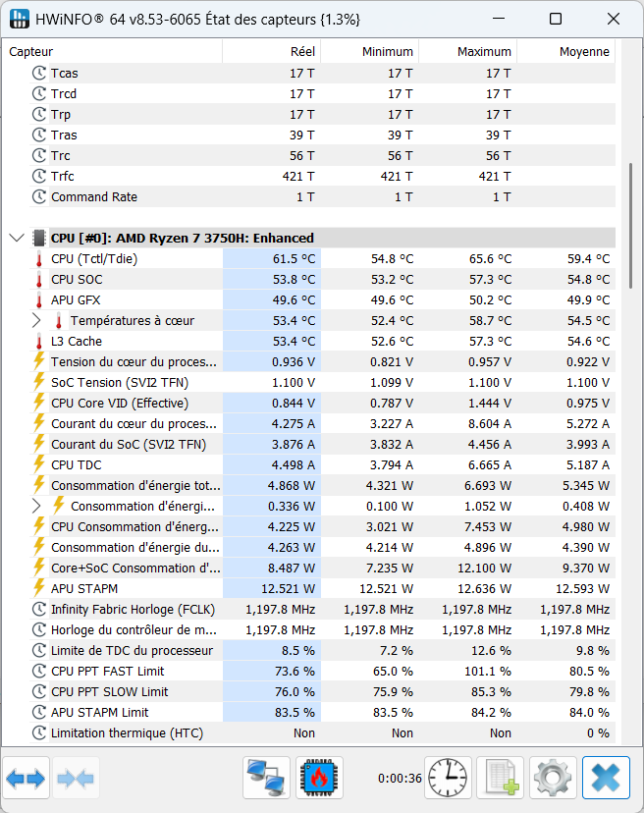Click lightning icon beside CPU Core VID
The width and height of the screenshot is (644, 813).
point(39,404)
